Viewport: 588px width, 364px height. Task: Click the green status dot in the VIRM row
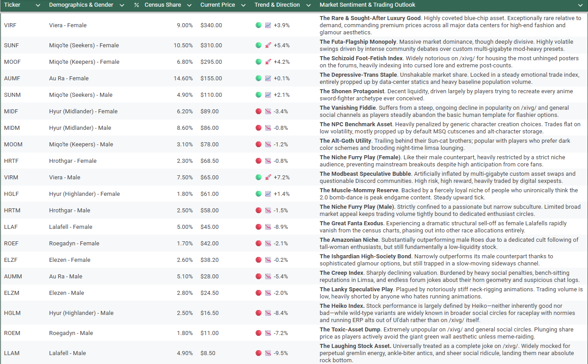pos(259,178)
